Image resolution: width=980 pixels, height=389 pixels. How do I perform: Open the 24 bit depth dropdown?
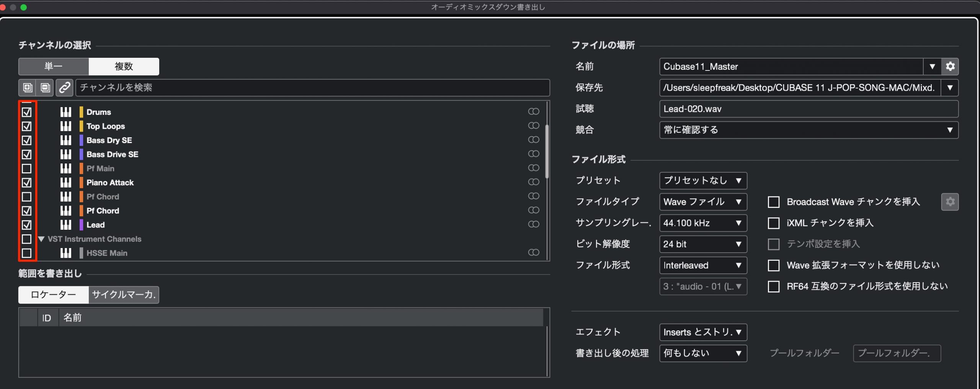(703, 244)
